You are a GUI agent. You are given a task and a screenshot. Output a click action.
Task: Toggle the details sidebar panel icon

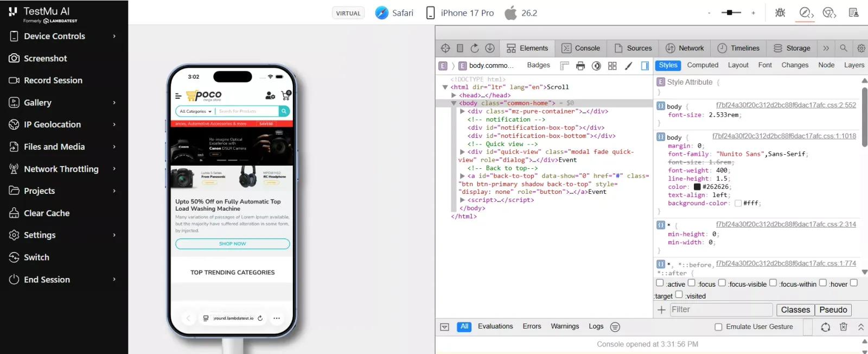pyautogui.click(x=645, y=66)
